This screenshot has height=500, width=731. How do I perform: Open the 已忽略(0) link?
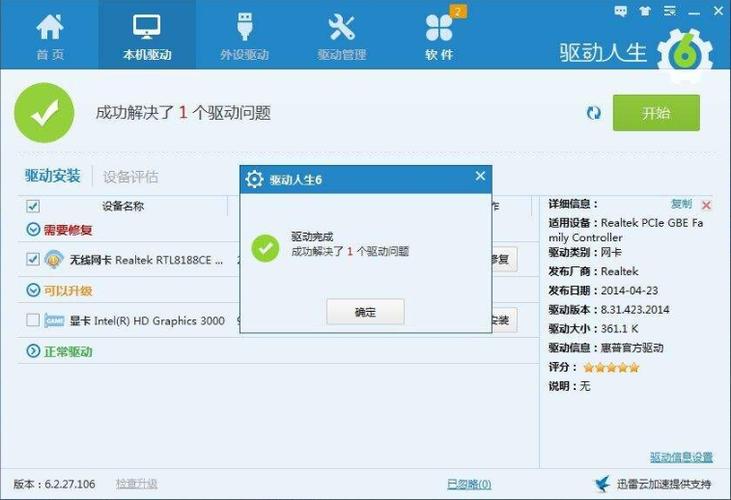click(469, 484)
